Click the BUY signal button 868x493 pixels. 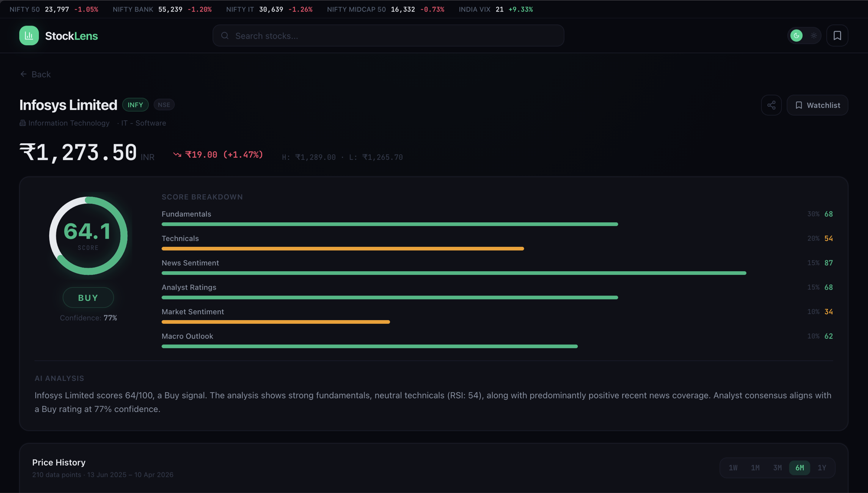(88, 297)
